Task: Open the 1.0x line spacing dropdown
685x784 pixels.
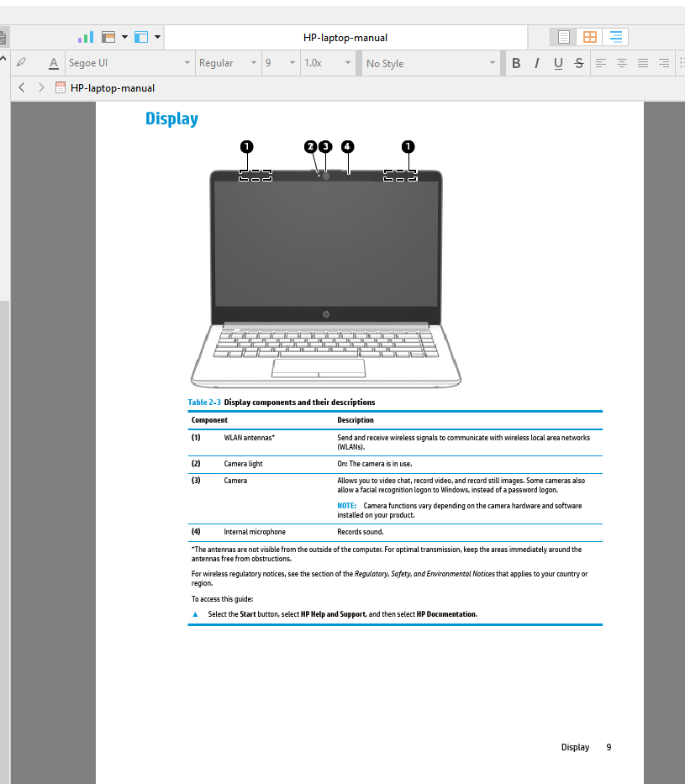Action: (328, 63)
